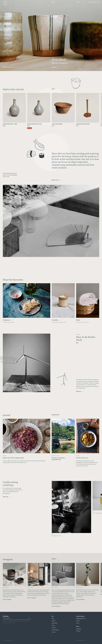Click the candle illustration near New Arrivals

pyautogui.click(x=76, y=84)
